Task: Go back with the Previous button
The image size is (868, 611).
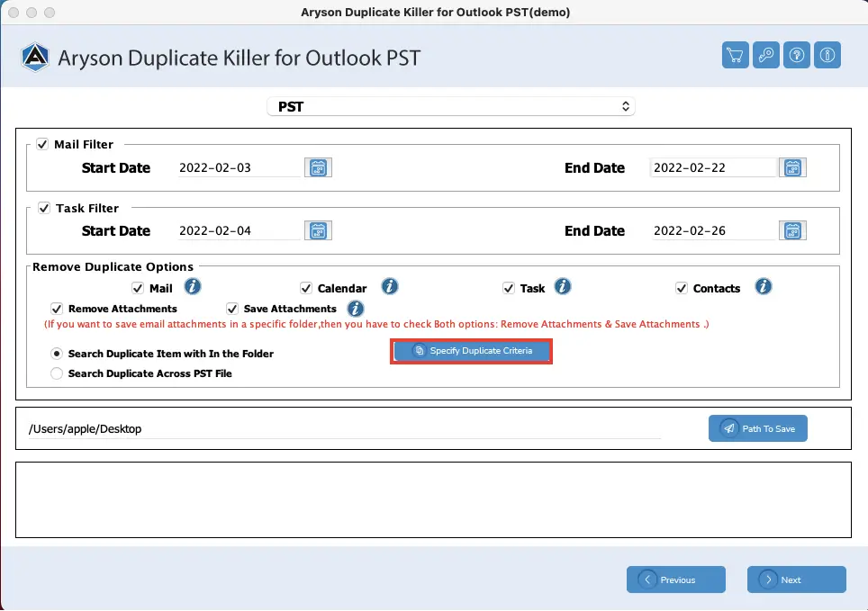Action: click(676, 580)
